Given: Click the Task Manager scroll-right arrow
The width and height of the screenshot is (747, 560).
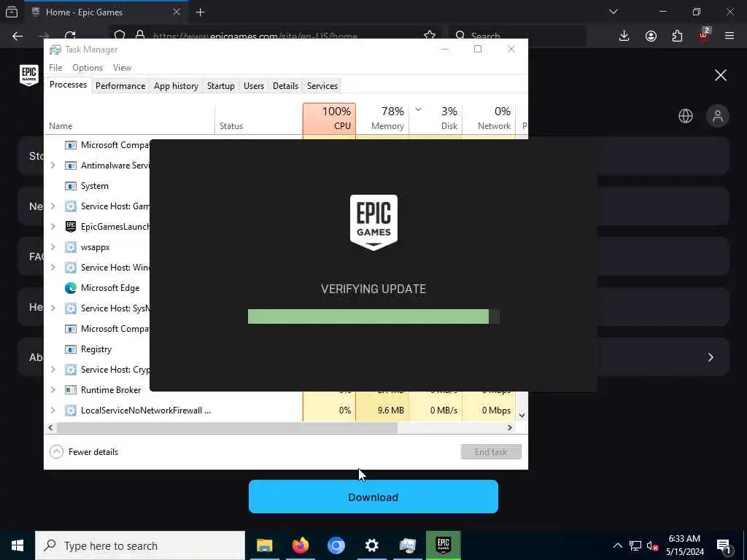Looking at the screenshot, I should tap(510, 427).
